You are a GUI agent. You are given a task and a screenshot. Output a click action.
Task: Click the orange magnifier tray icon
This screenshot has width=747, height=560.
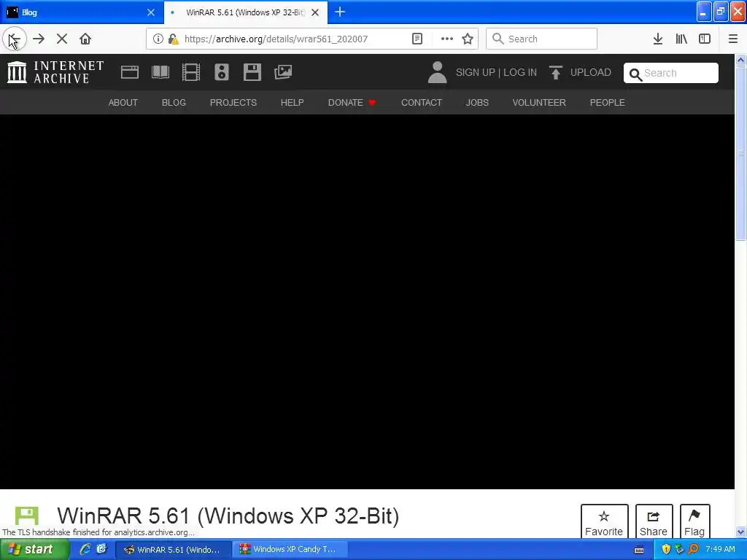693,550
